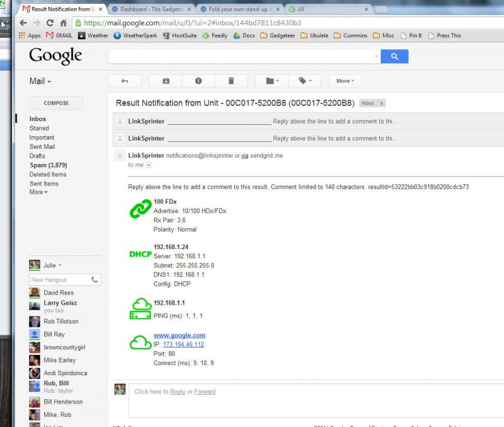Viewport: 504px width, 427px height.
Task: Click the Forward link at message bottom
Action: pos(205,392)
